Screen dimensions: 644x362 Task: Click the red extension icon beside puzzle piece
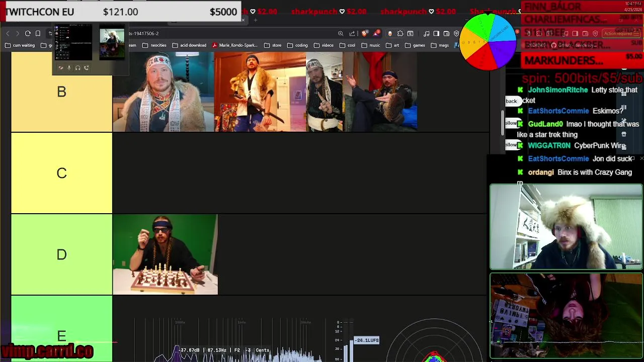pyautogui.click(x=390, y=34)
